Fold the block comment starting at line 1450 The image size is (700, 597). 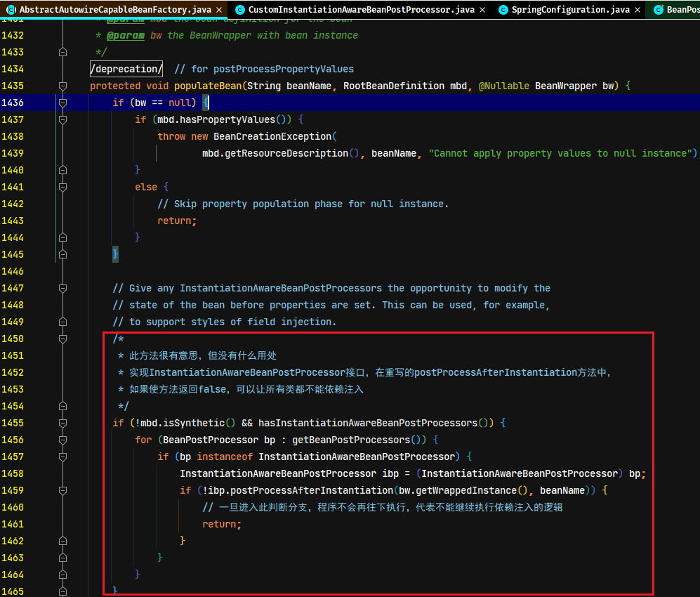point(63,339)
